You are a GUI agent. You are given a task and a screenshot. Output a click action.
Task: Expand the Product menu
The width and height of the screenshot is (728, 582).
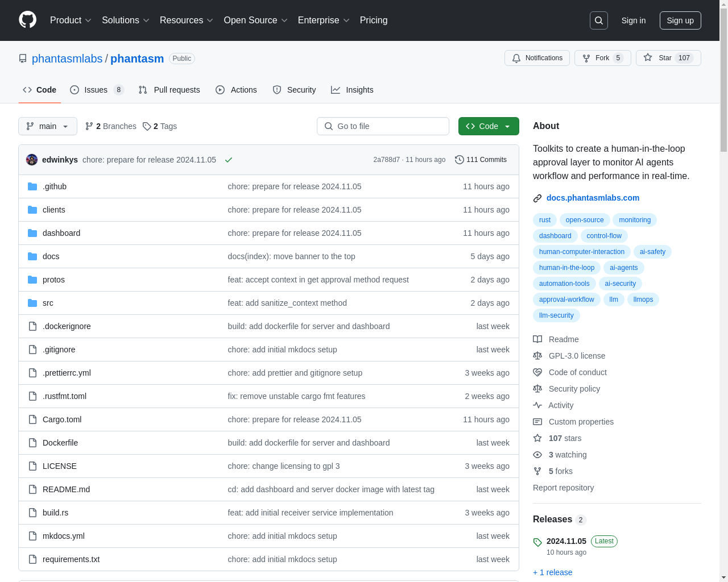click(x=71, y=20)
